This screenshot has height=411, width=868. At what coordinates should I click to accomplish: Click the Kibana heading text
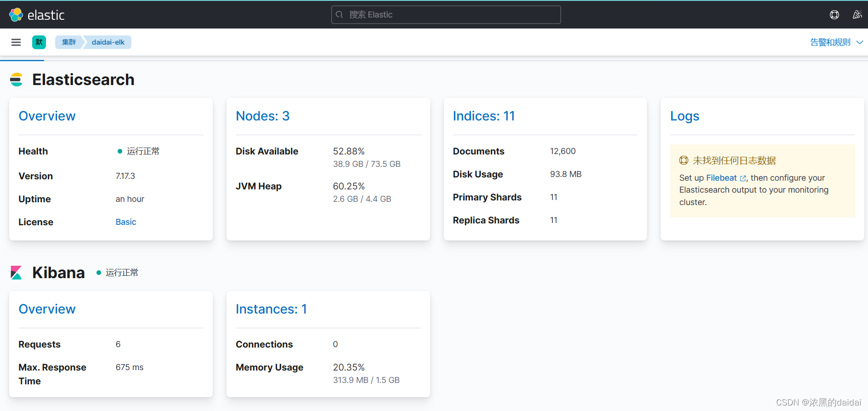[x=58, y=273]
